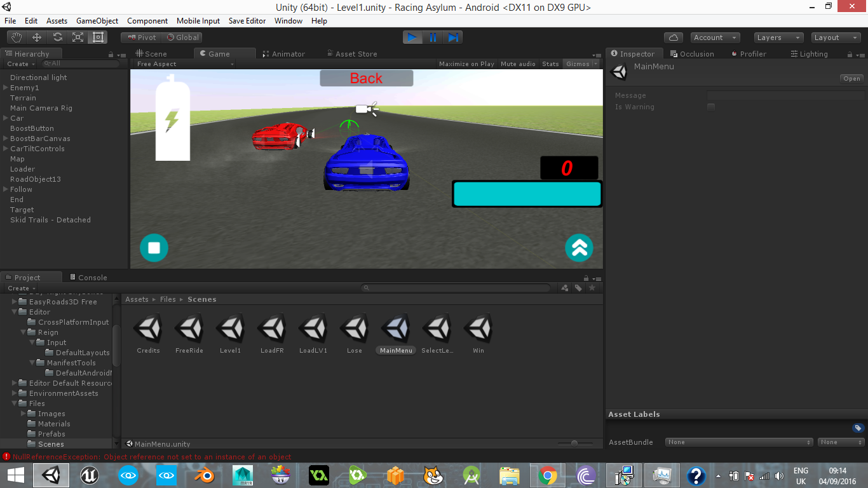
Task: Select the LoadLV1 scene asset
Action: 313,334
